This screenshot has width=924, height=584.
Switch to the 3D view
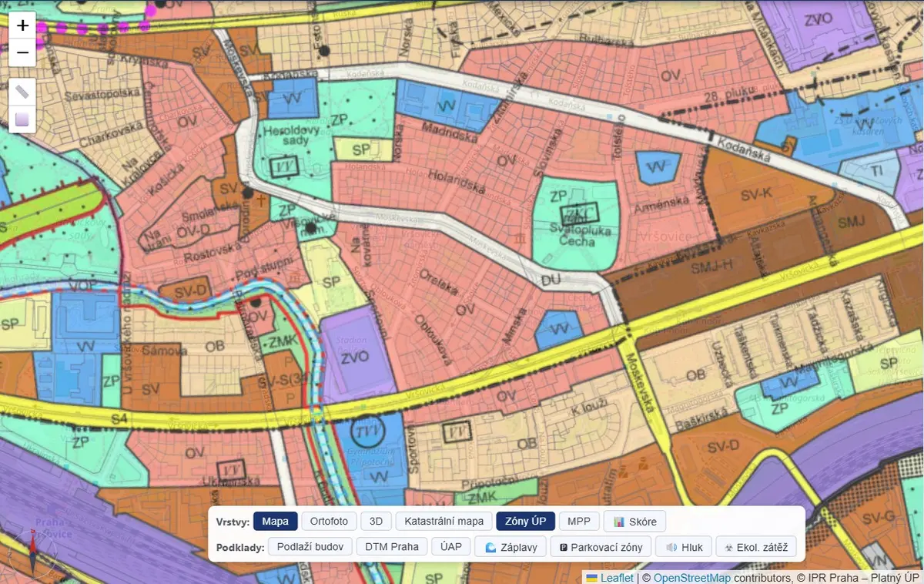pyautogui.click(x=376, y=522)
